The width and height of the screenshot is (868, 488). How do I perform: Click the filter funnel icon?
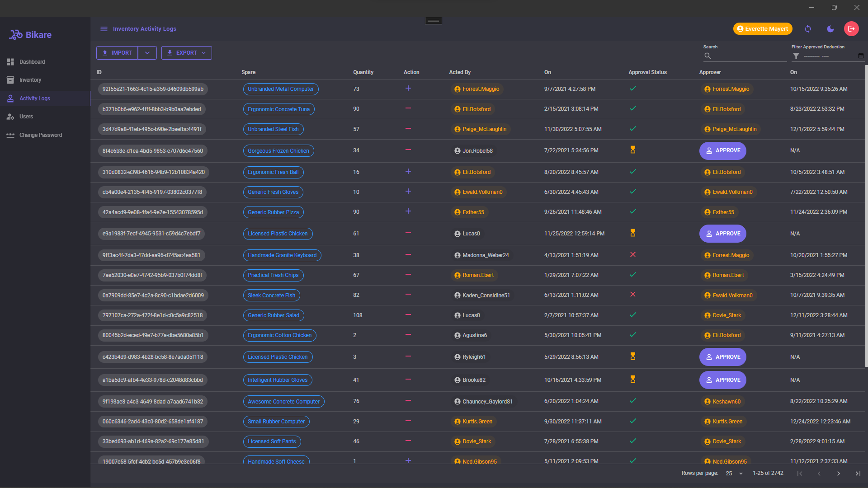coord(796,56)
